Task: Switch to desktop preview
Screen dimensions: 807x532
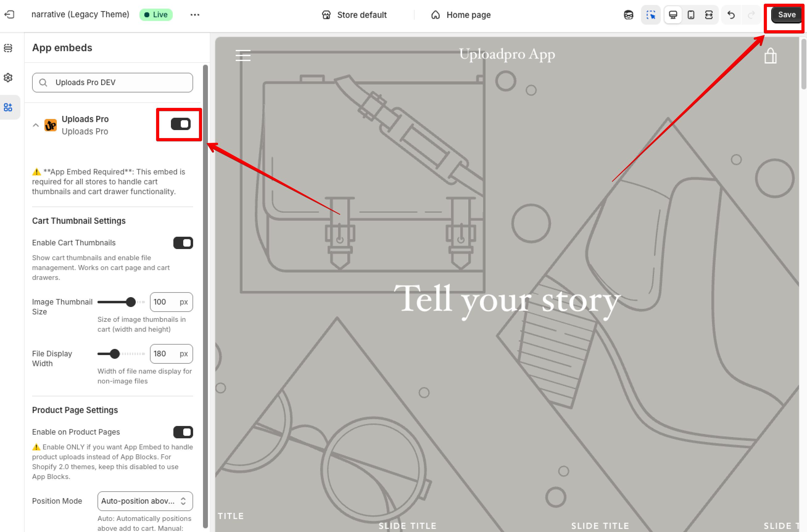Action: [673, 15]
